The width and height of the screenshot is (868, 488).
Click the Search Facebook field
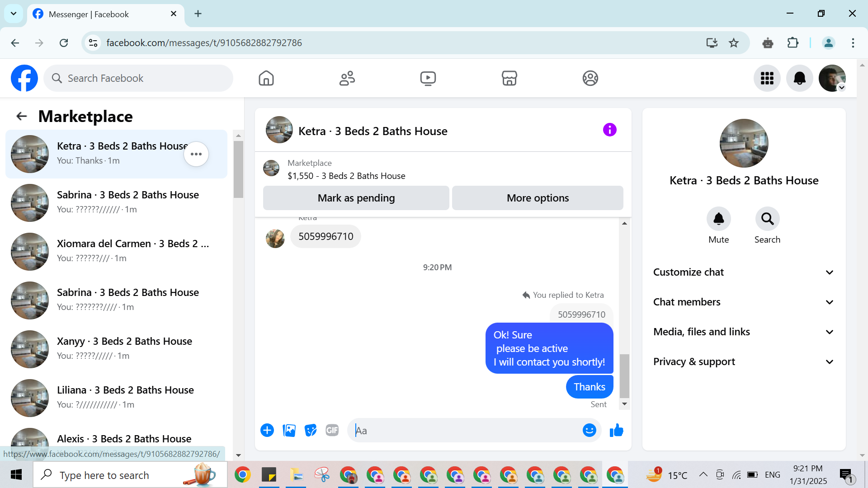click(x=138, y=78)
